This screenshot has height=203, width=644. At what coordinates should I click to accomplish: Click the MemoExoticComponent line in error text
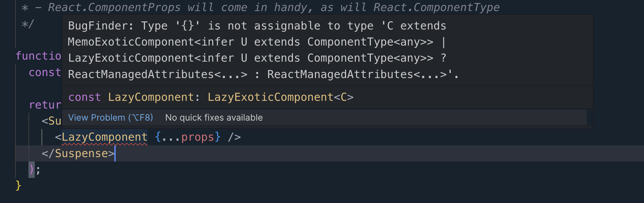coord(257,42)
